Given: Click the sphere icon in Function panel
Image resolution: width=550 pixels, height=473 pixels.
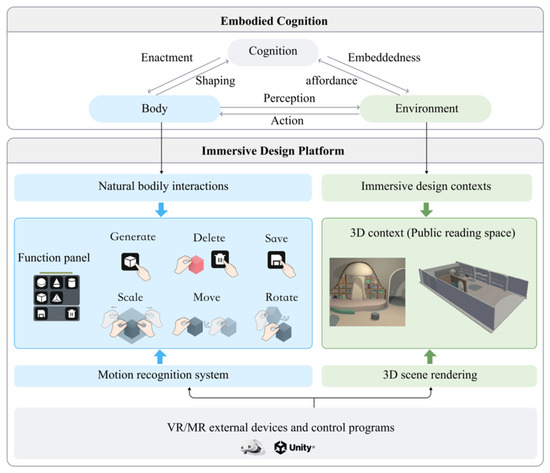Looking at the screenshot, I should click(x=41, y=282).
